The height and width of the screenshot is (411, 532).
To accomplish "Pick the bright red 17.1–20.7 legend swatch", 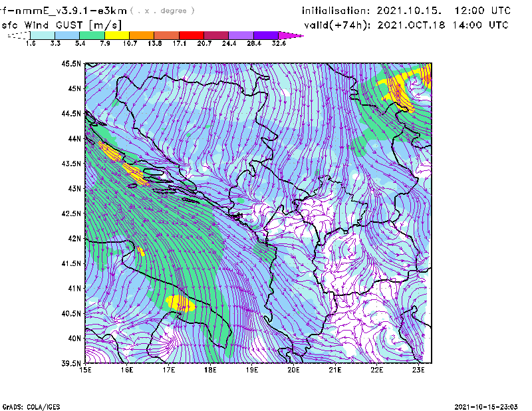I will click(191, 35).
